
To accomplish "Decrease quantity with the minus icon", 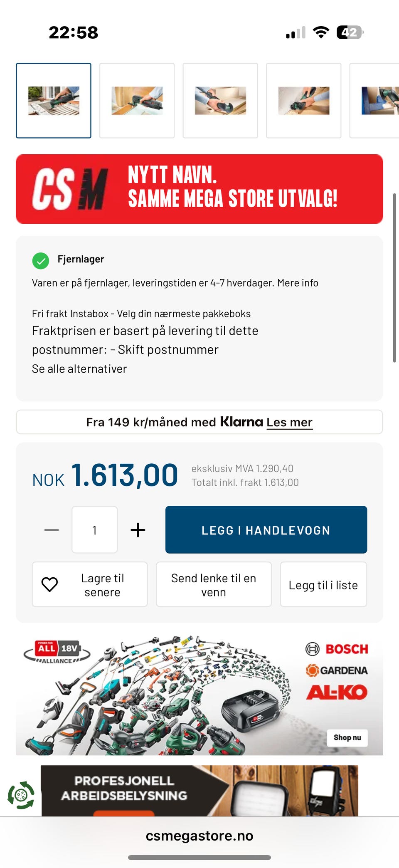I will point(52,530).
